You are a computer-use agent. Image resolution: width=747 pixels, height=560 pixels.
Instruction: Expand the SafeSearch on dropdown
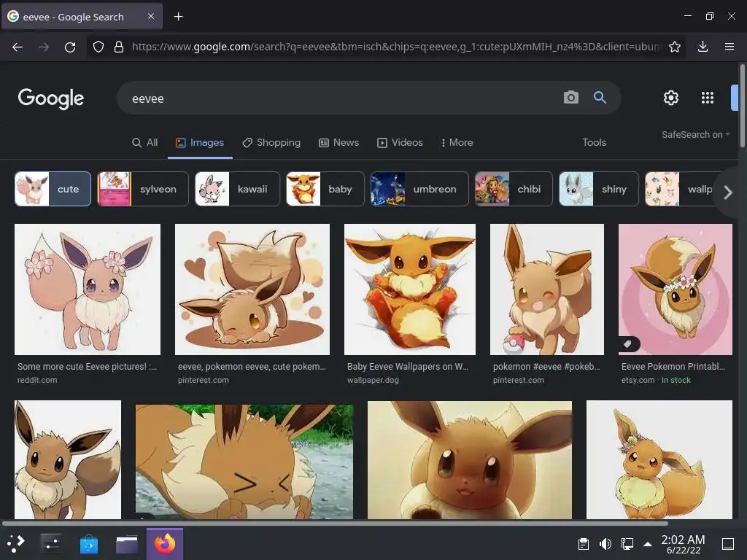click(x=695, y=135)
